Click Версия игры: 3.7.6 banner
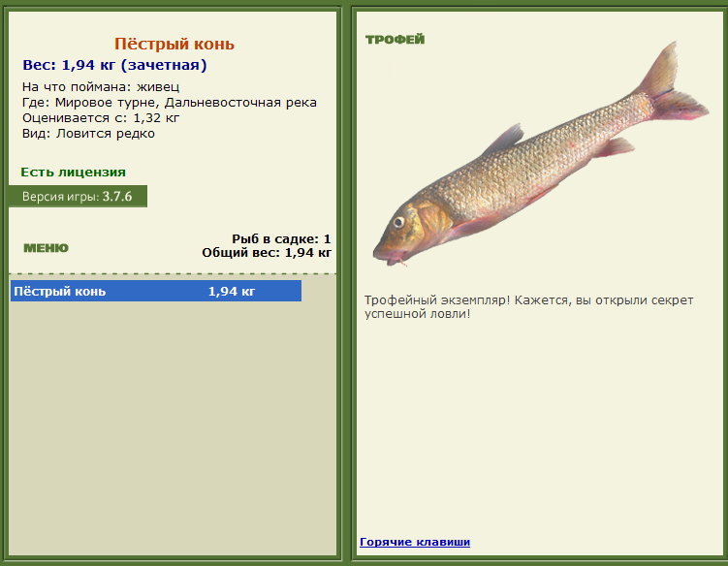The height and width of the screenshot is (566, 728). click(78, 197)
